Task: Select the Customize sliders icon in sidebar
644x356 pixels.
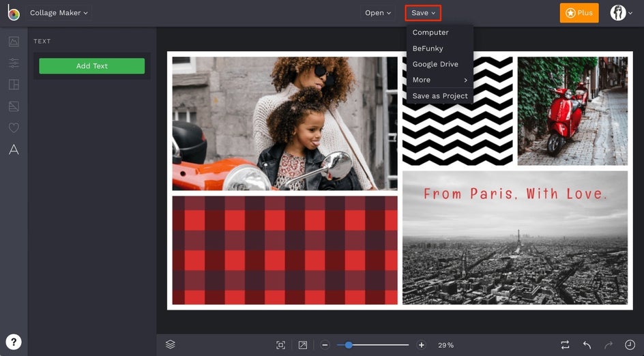Action: point(14,63)
